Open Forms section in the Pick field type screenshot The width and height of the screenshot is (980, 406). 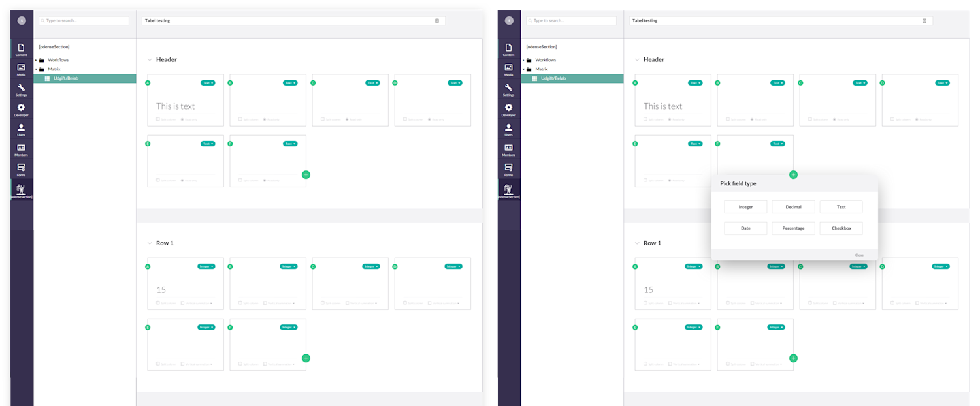tap(508, 170)
